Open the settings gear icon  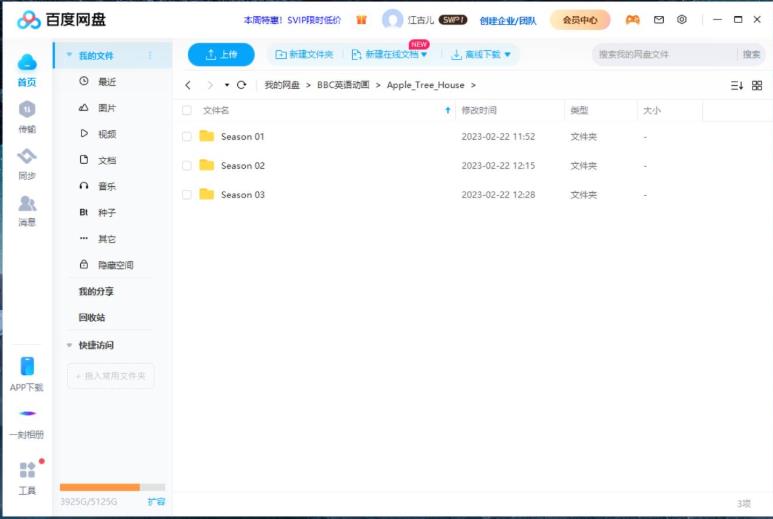point(682,20)
